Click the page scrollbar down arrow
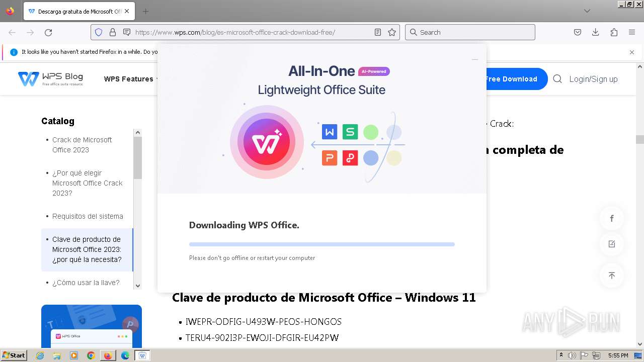The image size is (644, 362). pyautogui.click(x=640, y=344)
